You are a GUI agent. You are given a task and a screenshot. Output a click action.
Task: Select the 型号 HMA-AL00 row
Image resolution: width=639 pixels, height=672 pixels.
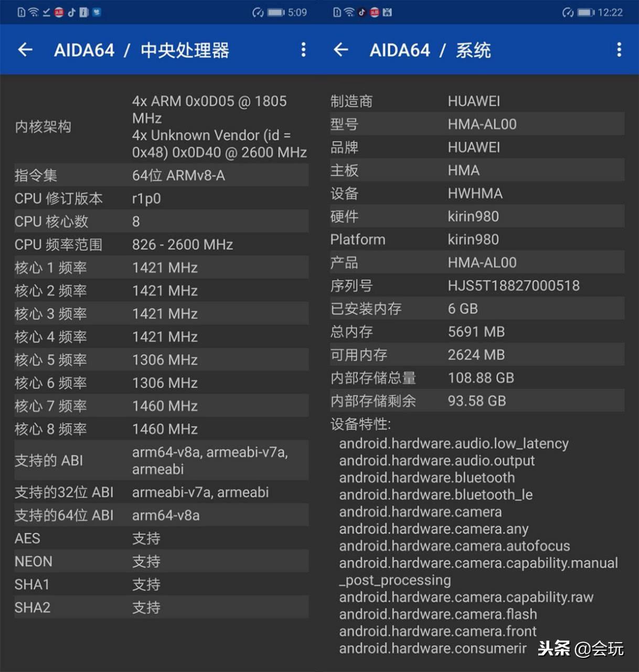[477, 124]
